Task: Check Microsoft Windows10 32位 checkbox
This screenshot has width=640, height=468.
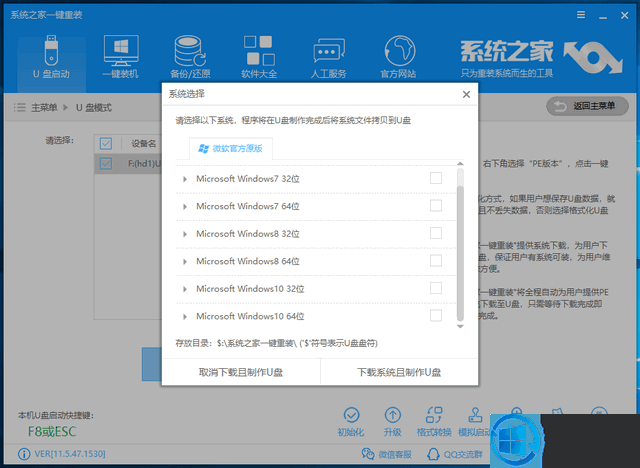Action: point(436,288)
